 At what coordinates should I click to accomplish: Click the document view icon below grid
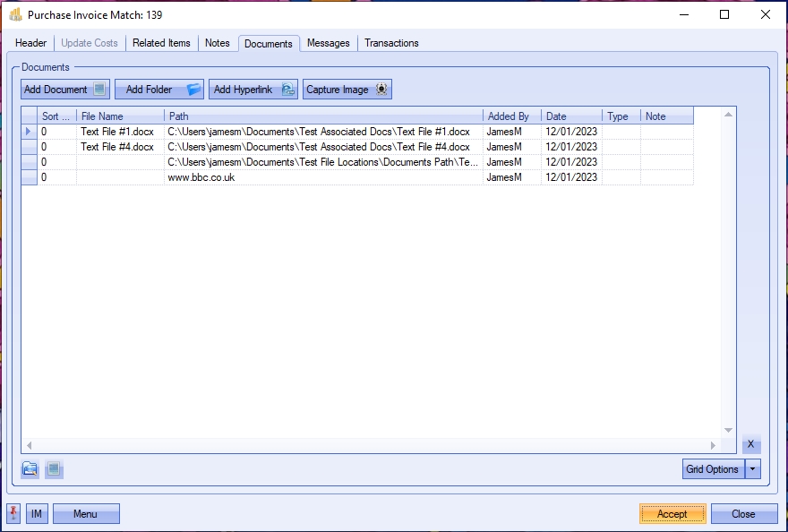(x=54, y=468)
